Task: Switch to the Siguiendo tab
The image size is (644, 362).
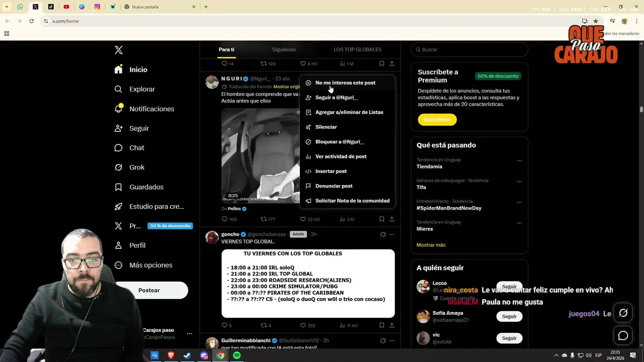Action: click(x=284, y=50)
